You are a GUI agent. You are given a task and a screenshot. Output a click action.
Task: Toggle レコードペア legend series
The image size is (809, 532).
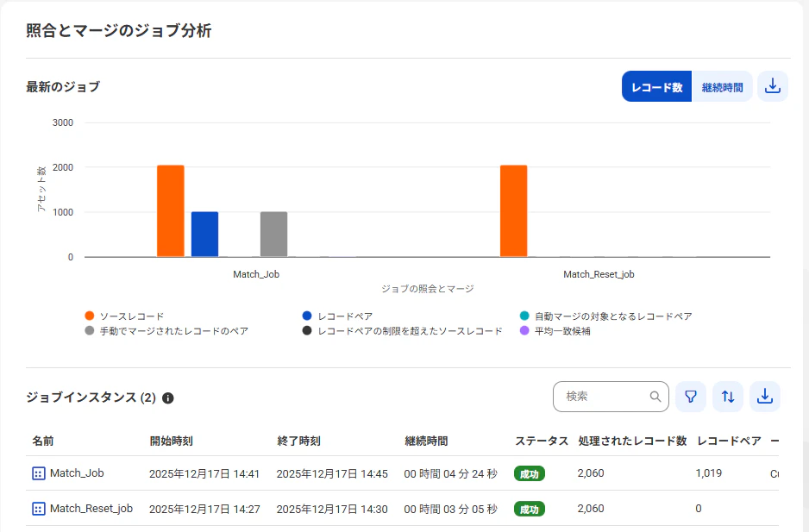(x=337, y=316)
